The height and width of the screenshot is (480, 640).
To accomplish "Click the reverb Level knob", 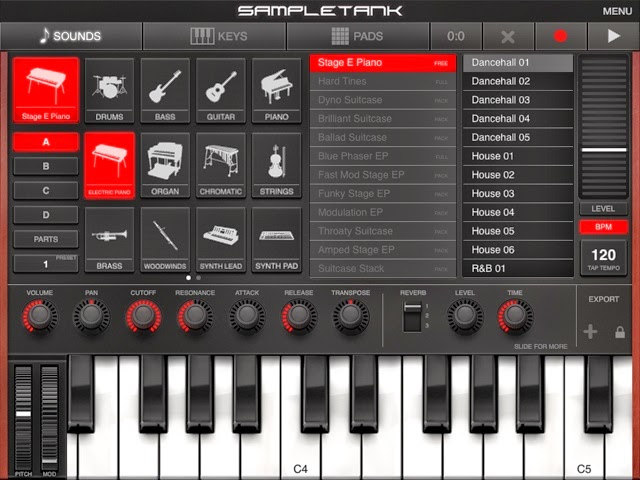I will pos(465,316).
